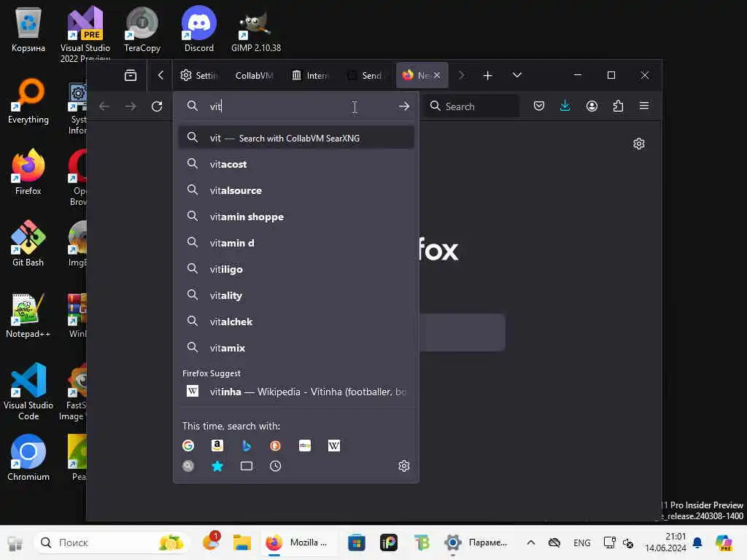Image resolution: width=747 pixels, height=560 pixels.
Task: Select the Visual Studio 2022 Preview shortcut
Action: [x=85, y=34]
